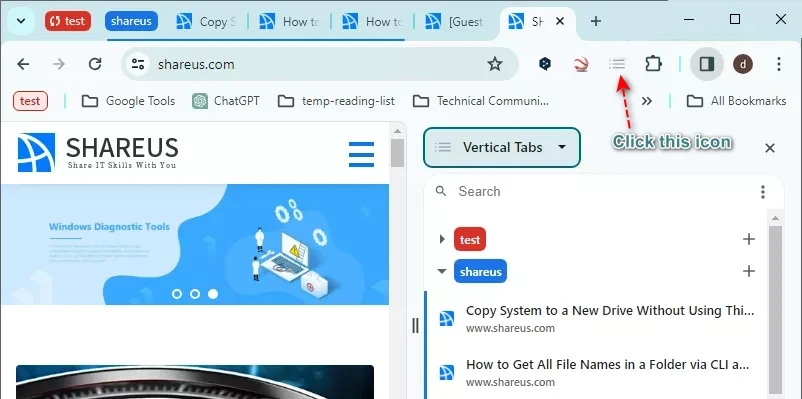Image resolution: width=802 pixels, height=399 pixels.
Task: Switch to the first 'How to' tab
Action: tap(289, 21)
